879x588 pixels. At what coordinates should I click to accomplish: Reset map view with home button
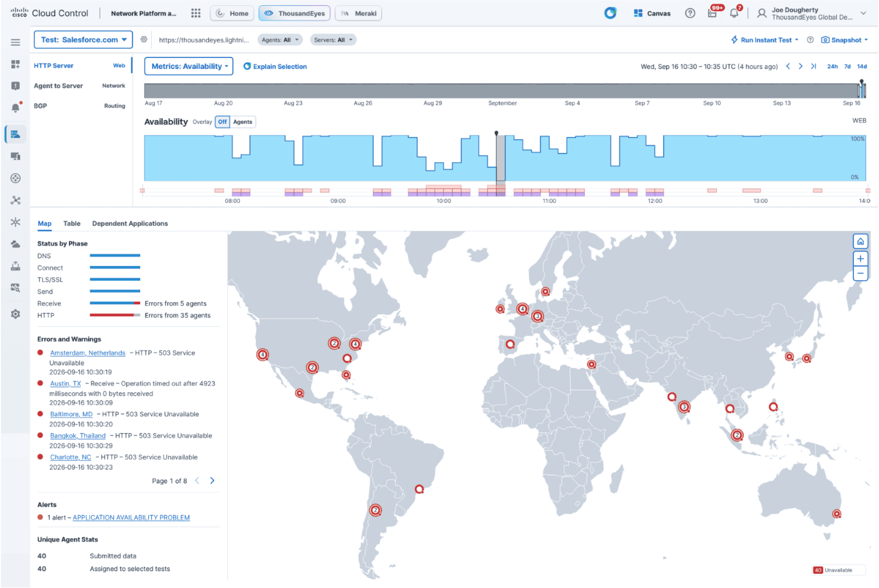pos(860,241)
